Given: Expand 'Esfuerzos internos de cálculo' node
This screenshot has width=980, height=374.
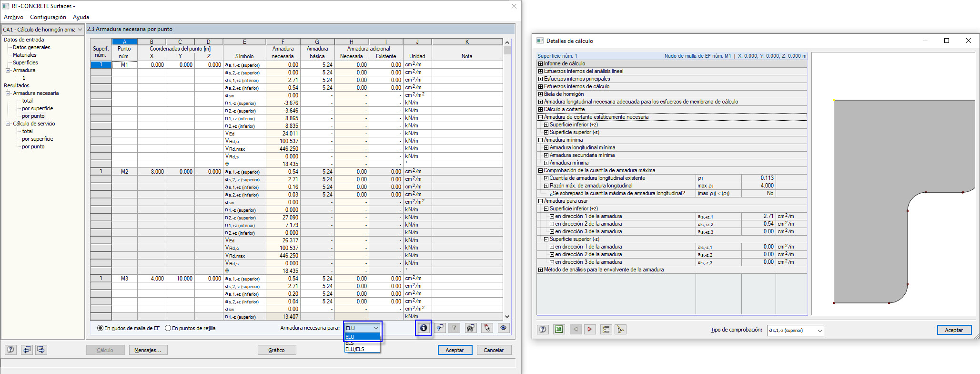Looking at the screenshot, I should [x=540, y=86].
